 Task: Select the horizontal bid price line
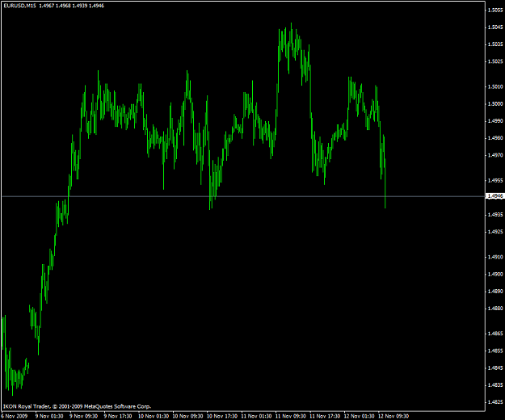243,196
